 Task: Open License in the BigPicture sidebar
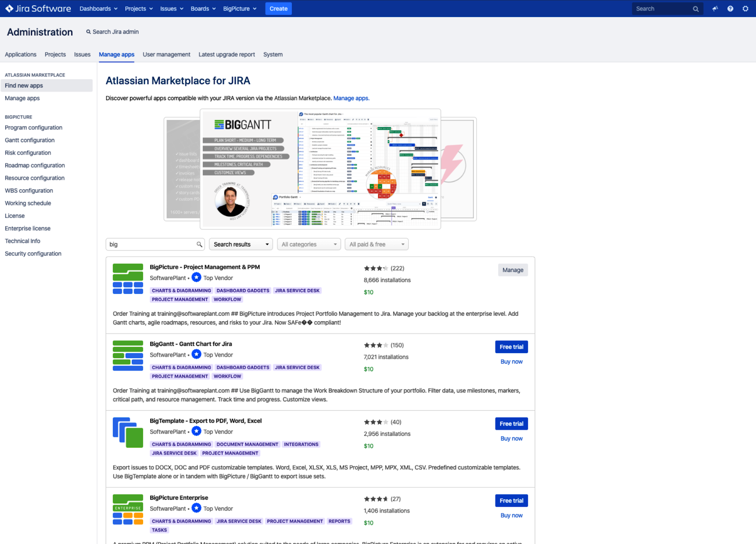click(15, 216)
